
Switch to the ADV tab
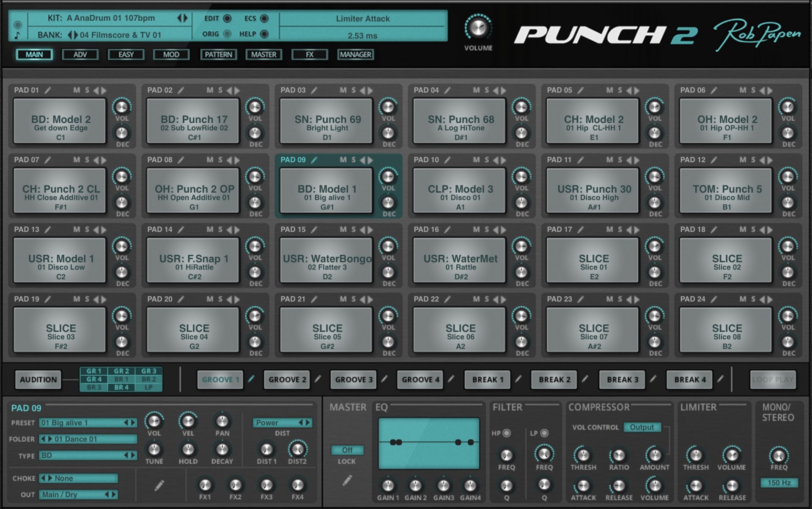(x=80, y=55)
